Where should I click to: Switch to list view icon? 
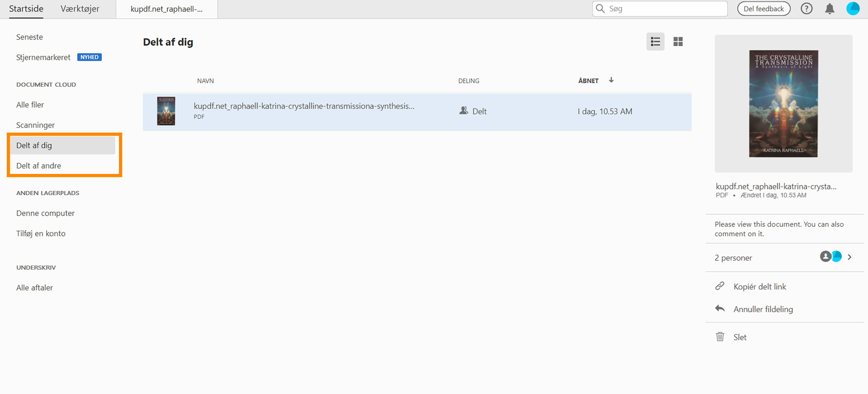pyautogui.click(x=655, y=42)
